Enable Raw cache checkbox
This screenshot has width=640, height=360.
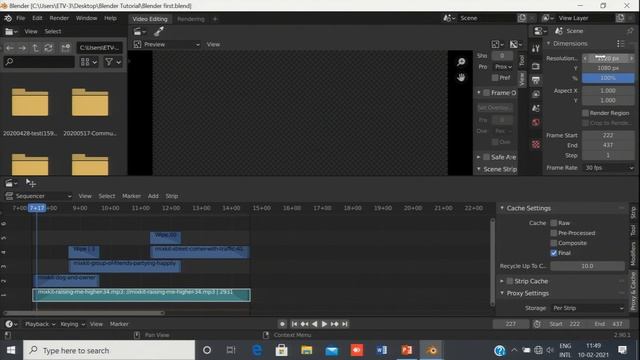pyautogui.click(x=554, y=223)
